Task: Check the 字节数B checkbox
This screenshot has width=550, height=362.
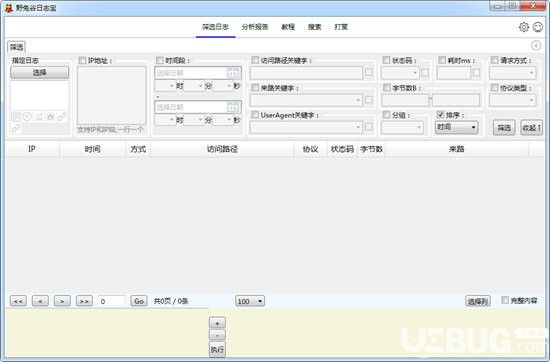Action: pos(387,87)
